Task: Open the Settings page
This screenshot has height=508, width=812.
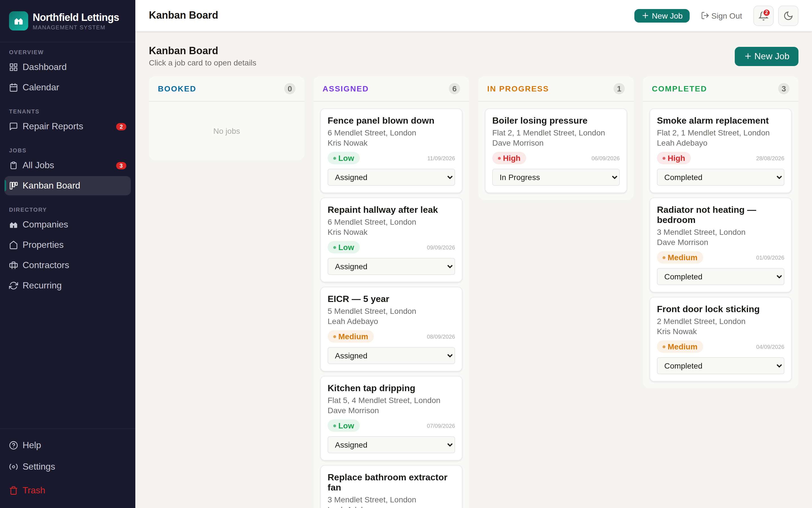Action: pyautogui.click(x=68, y=467)
